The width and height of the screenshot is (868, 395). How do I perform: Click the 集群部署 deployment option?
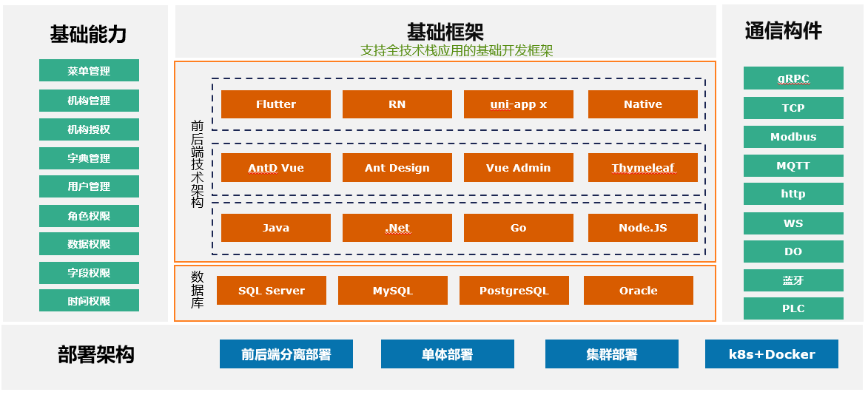(611, 354)
